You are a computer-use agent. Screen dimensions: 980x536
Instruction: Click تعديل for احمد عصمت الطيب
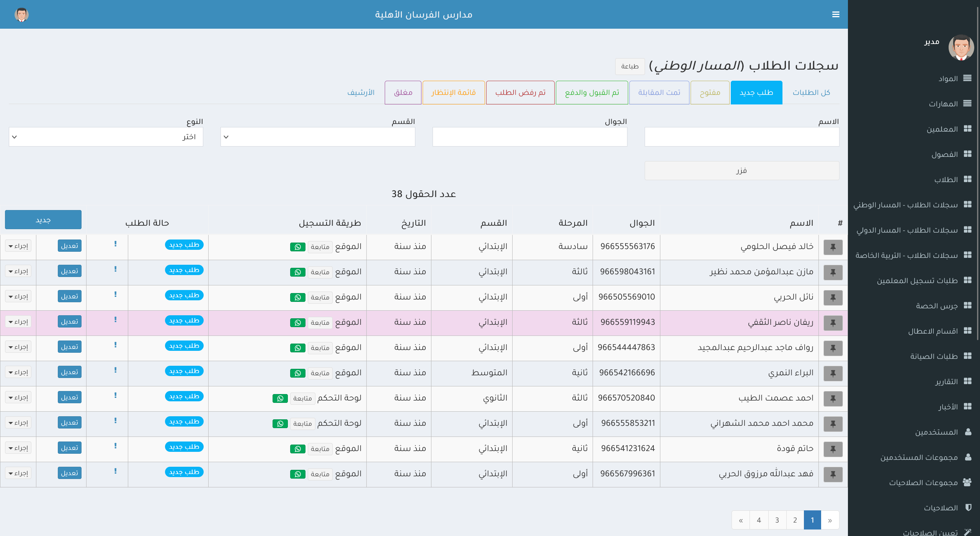pos(70,397)
